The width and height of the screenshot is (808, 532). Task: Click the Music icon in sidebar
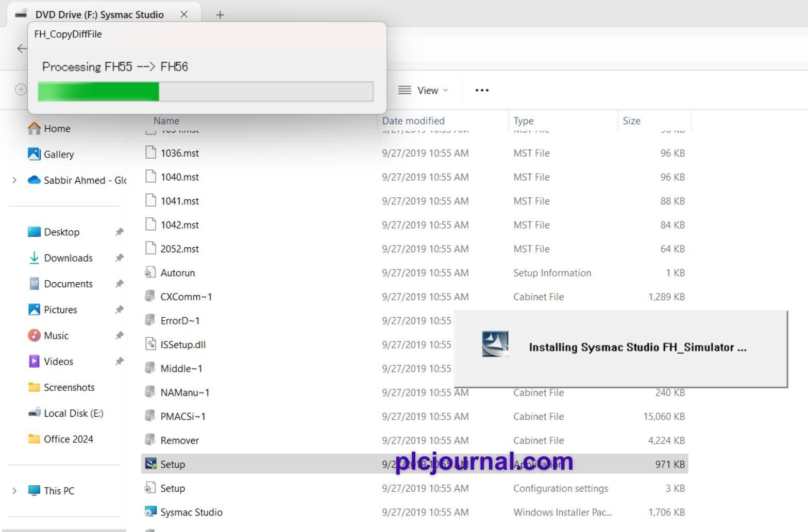coord(34,335)
